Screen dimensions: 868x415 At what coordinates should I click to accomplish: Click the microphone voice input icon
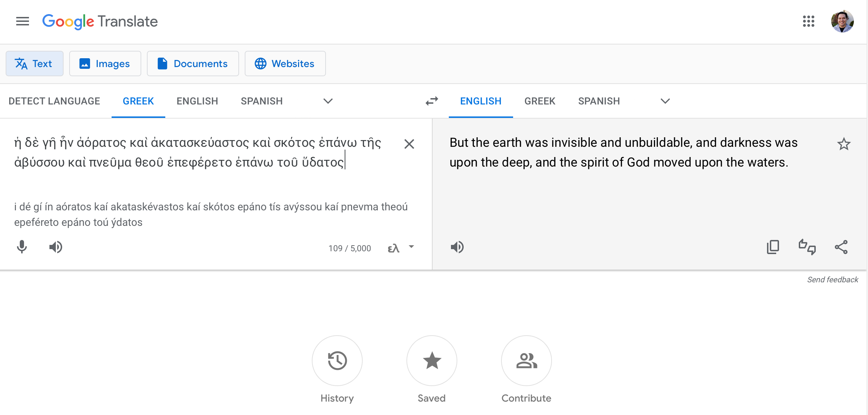22,247
